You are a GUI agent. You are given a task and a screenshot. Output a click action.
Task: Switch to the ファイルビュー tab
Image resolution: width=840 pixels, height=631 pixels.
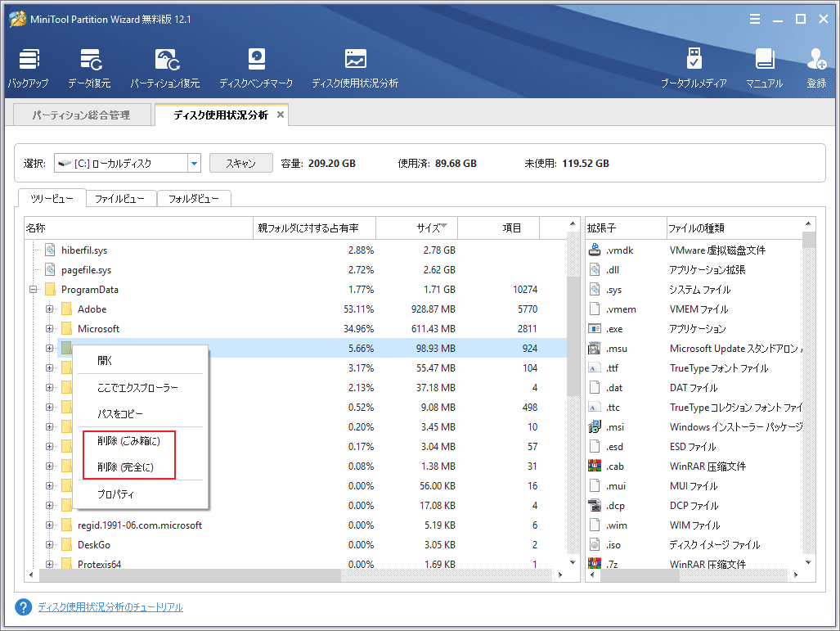click(120, 199)
